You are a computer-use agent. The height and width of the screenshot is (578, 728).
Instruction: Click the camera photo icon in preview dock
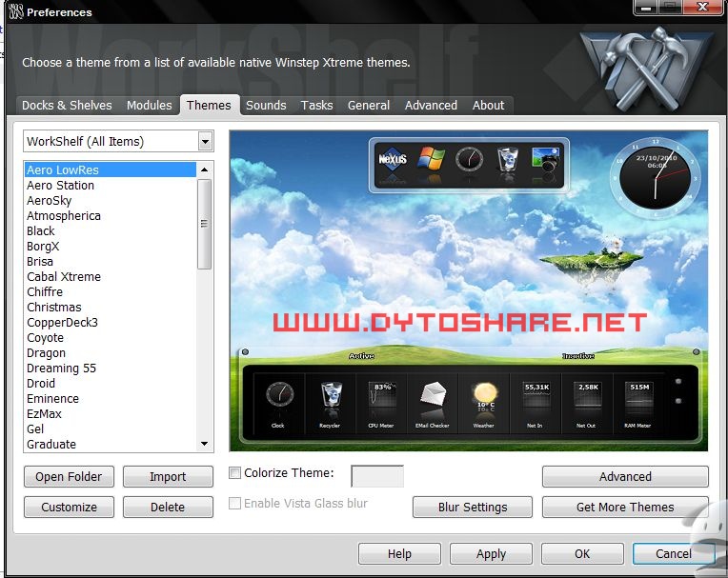coord(546,159)
